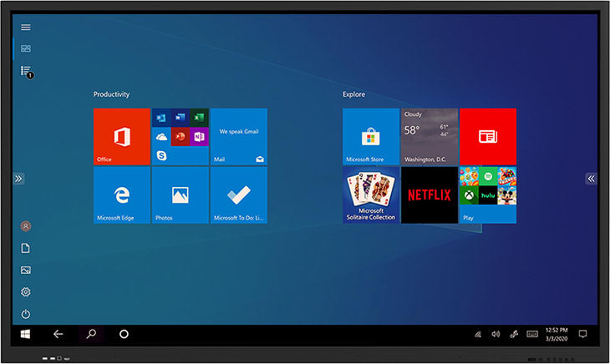Open Settings from the Start sidebar gear
The width and height of the screenshot is (610, 364).
(26, 292)
